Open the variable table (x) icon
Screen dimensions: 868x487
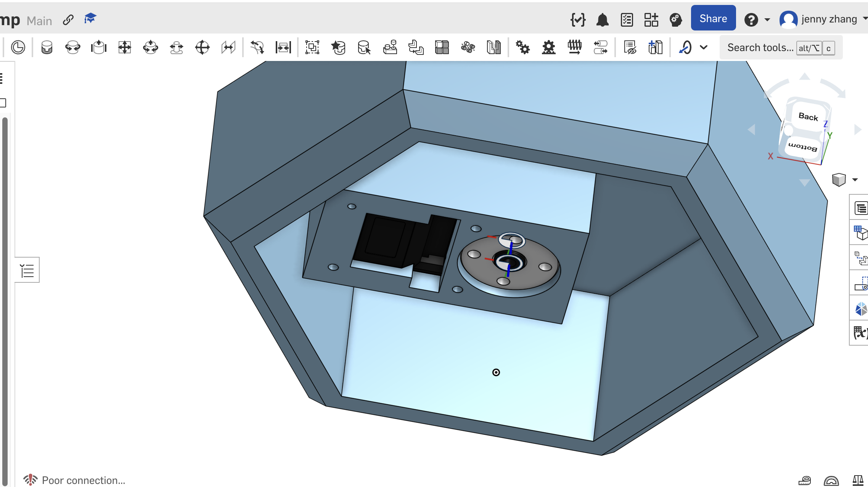click(860, 333)
